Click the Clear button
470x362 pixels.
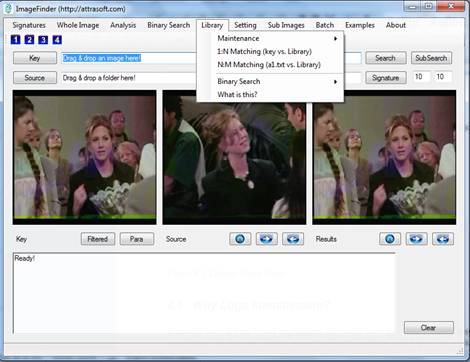click(x=429, y=328)
